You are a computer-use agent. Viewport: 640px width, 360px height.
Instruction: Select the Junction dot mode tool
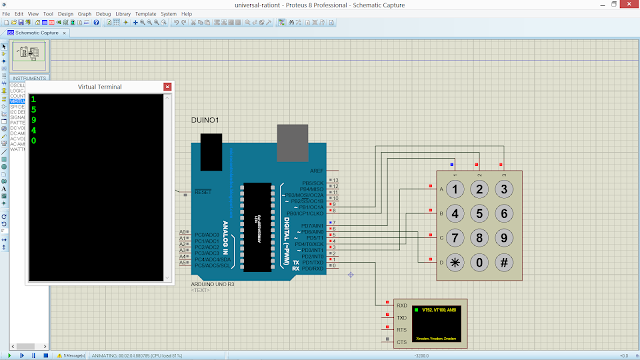coord(4,61)
